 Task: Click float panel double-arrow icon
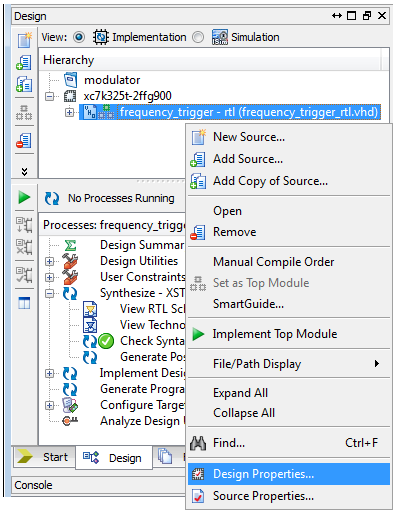pyautogui.click(x=337, y=16)
